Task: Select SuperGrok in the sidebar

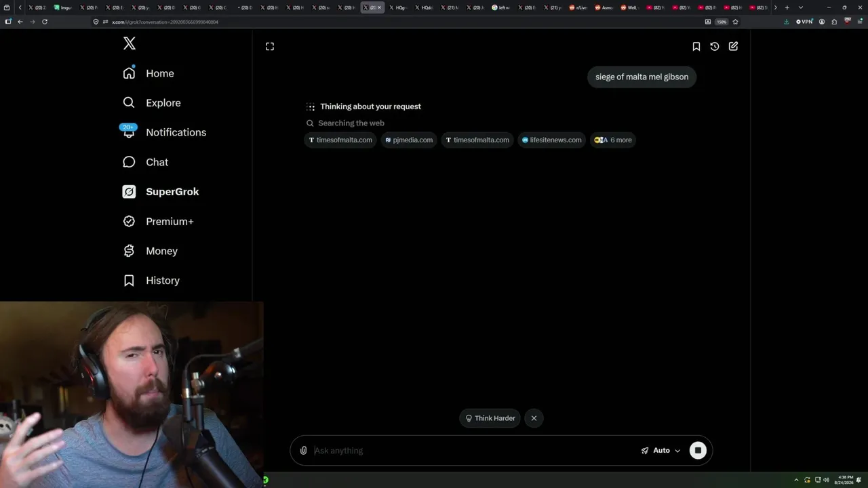Action: coord(161,192)
